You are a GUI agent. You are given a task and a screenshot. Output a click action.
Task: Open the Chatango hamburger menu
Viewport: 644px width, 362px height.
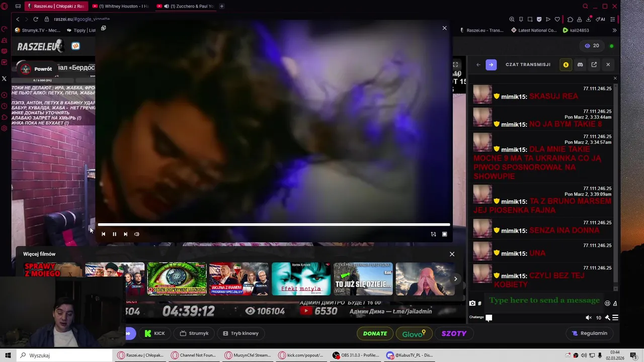point(615,318)
